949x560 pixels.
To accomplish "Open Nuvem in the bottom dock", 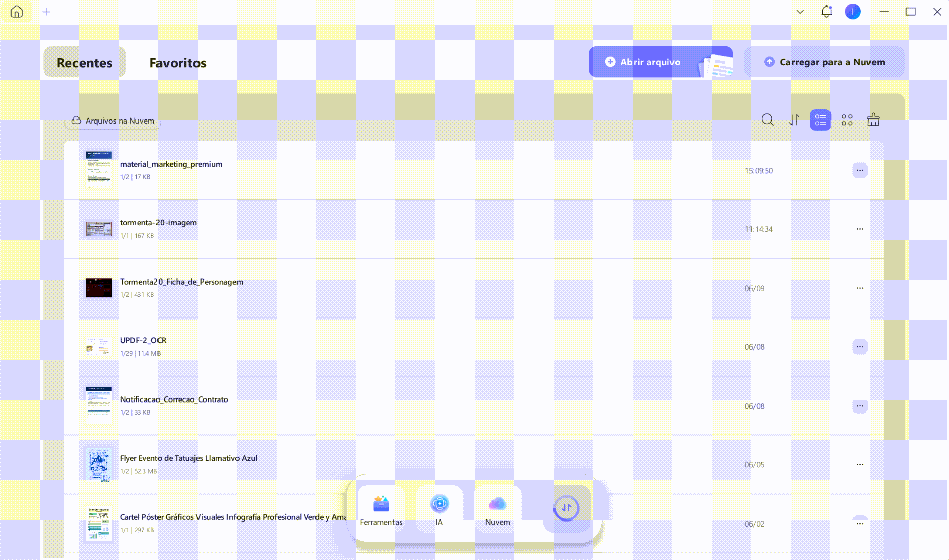I will point(497,509).
